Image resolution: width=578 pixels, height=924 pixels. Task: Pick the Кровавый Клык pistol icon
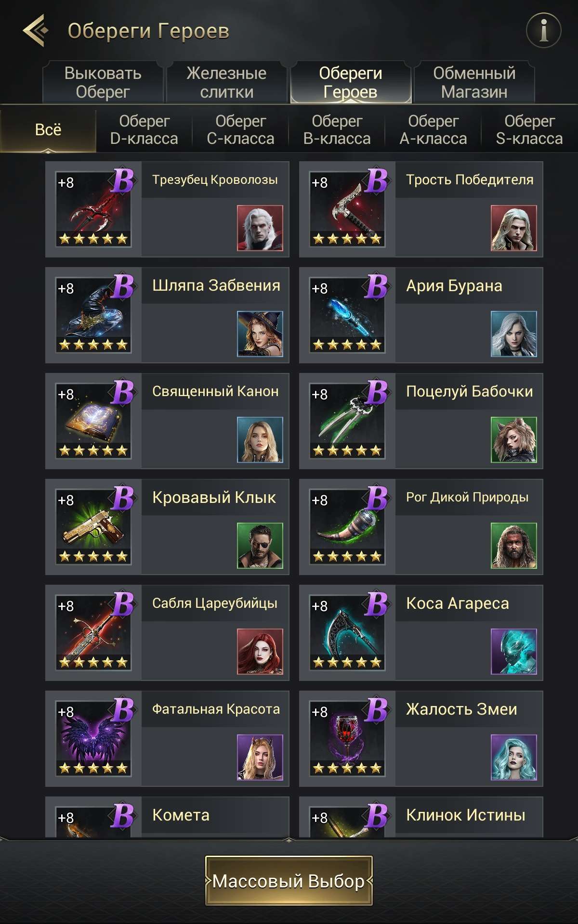point(93,527)
